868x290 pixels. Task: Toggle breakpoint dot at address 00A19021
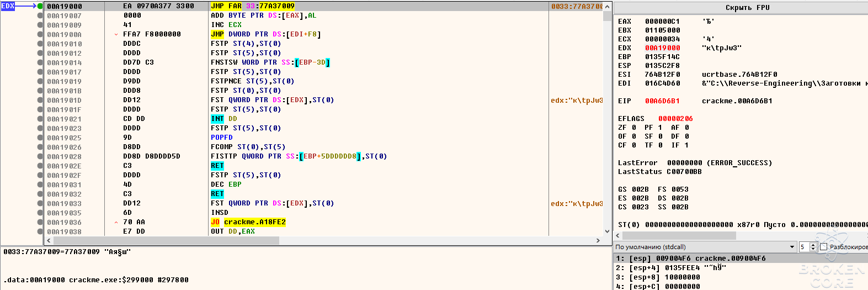(40, 119)
